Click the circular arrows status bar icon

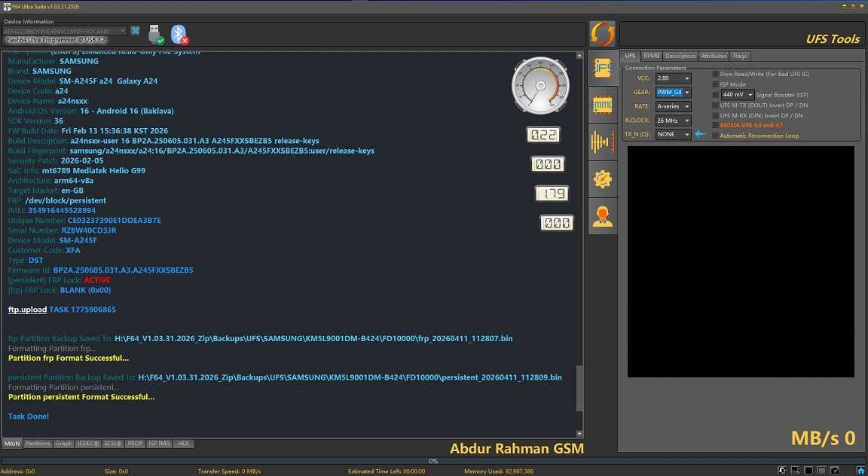pos(781,471)
